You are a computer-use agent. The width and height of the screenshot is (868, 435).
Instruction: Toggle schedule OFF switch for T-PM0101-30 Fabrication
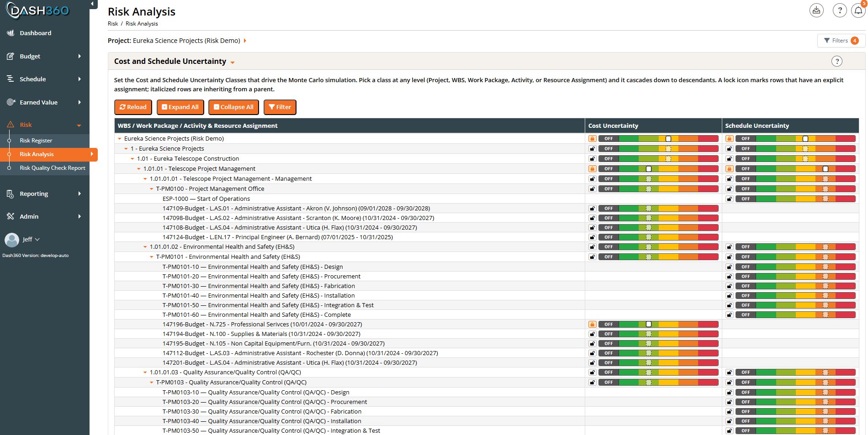[x=746, y=286]
